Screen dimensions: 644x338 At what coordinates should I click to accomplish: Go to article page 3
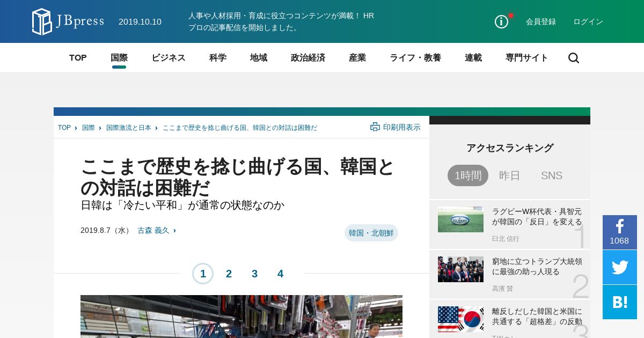pyautogui.click(x=254, y=274)
